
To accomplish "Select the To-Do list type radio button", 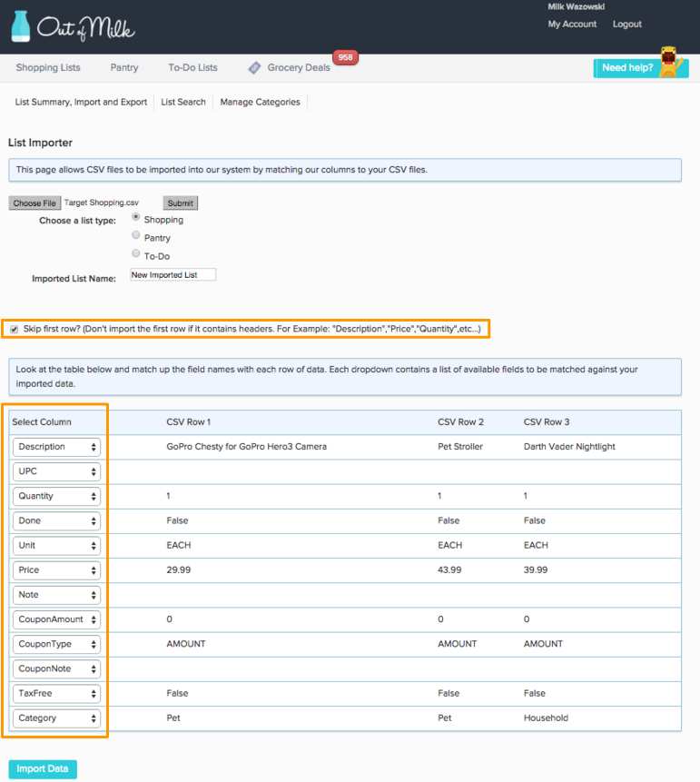I will [135, 253].
